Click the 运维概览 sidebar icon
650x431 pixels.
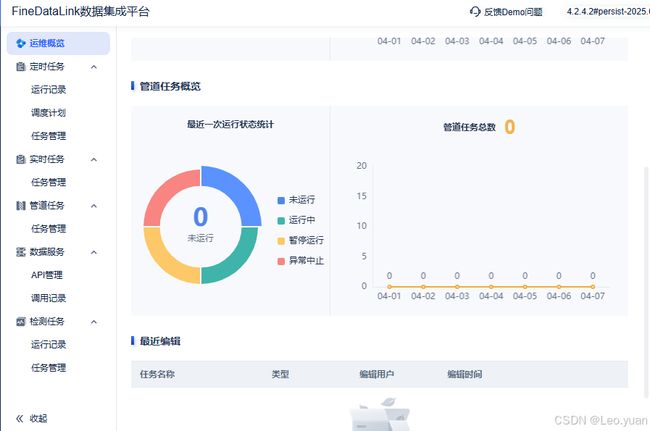coord(21,43)
